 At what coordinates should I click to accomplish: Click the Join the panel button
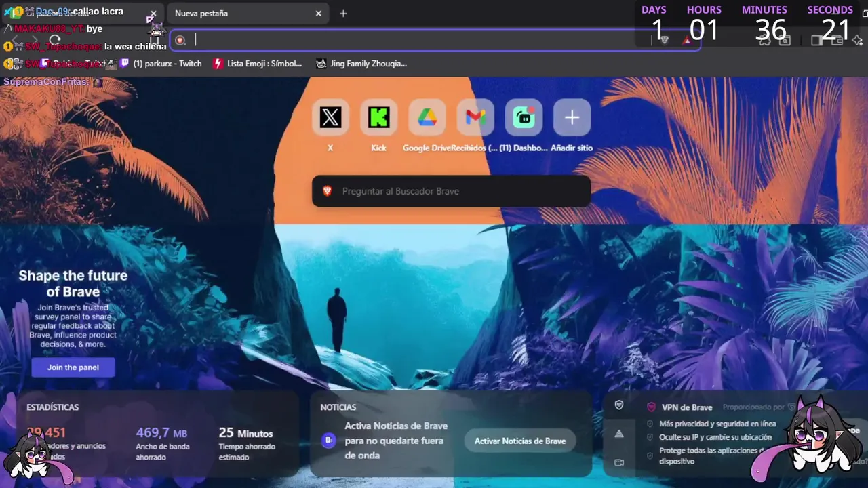pyautogui.click(x=73, y=367)
